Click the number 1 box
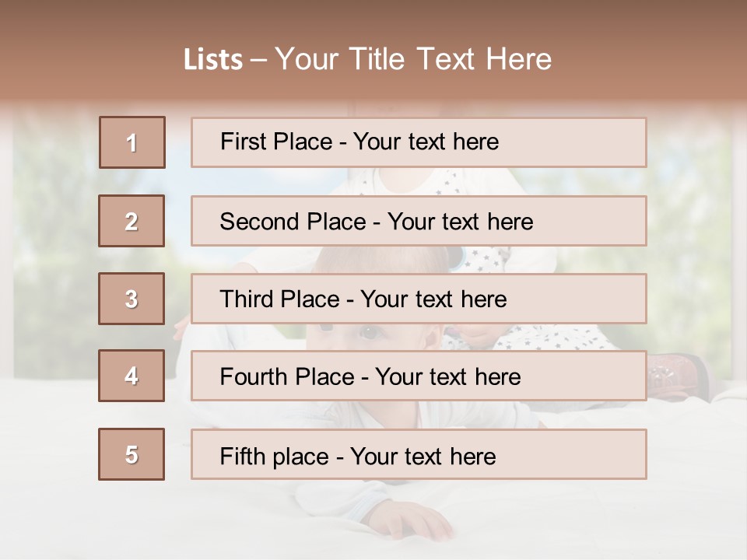The image size is (747, 560). tap(132, 142)
